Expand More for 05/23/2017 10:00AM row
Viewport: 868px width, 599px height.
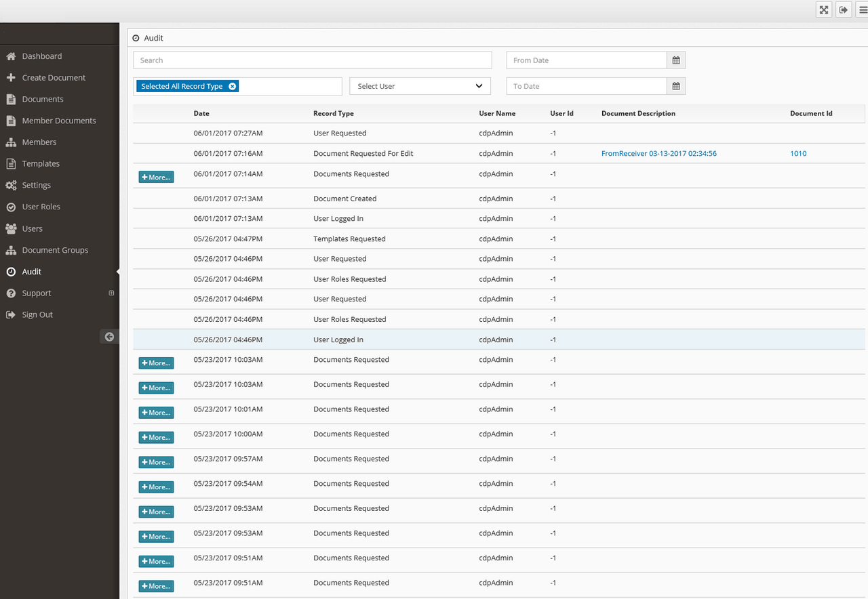(156, 438)
